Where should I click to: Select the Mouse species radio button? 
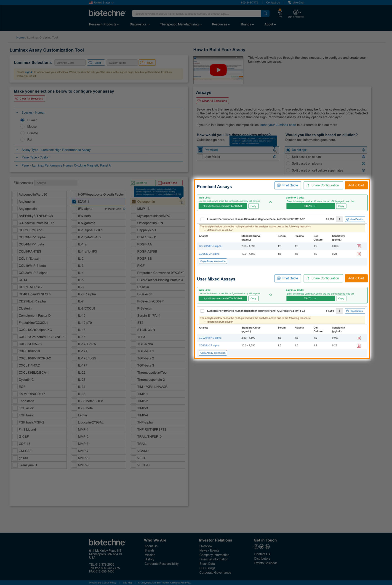pyautogui.click(x=22, y=127)
